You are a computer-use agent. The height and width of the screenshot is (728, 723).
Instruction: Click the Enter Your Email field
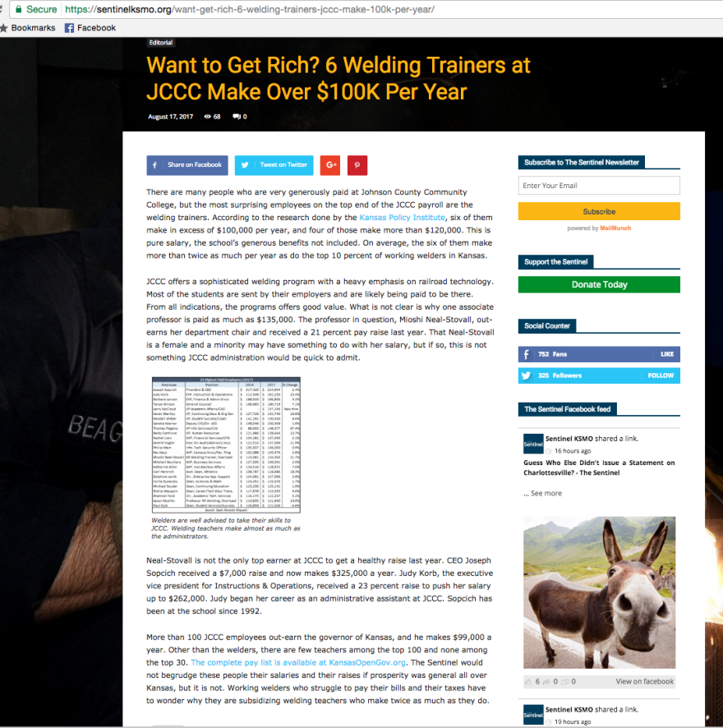coord(599,186)
